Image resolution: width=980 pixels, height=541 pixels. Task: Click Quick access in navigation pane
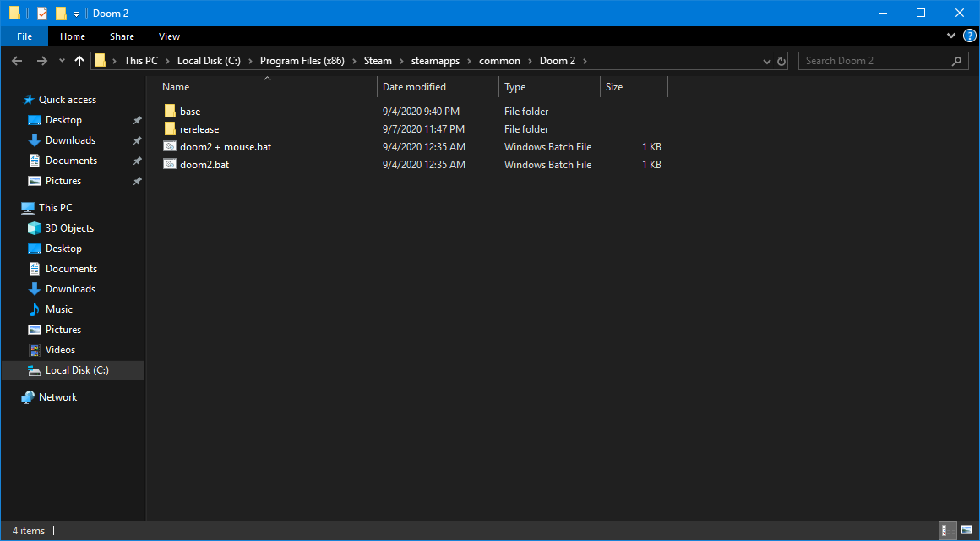[67, 100]
